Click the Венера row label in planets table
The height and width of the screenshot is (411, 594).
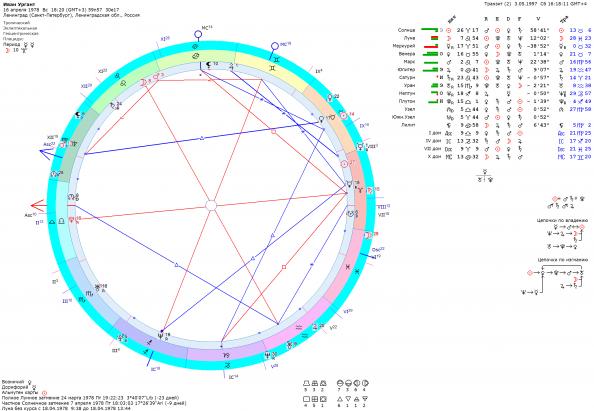point(406,54)
